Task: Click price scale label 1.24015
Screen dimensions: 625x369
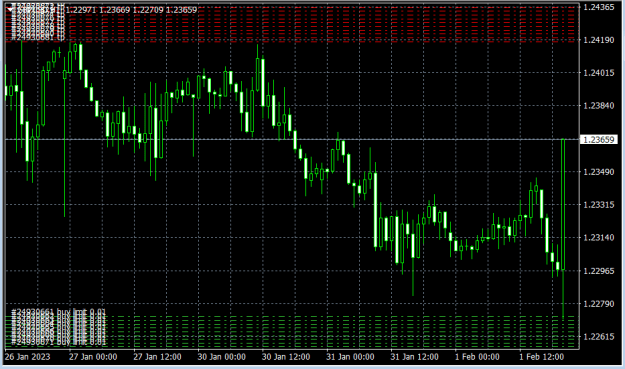Action: (x=599, y=73)
